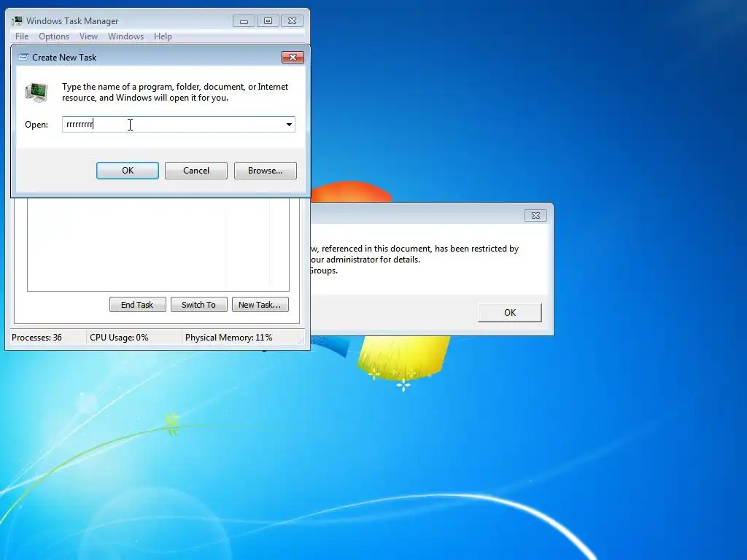Click the Browse... button
Viewport: 747px width, 560px height.
point(265,171)
